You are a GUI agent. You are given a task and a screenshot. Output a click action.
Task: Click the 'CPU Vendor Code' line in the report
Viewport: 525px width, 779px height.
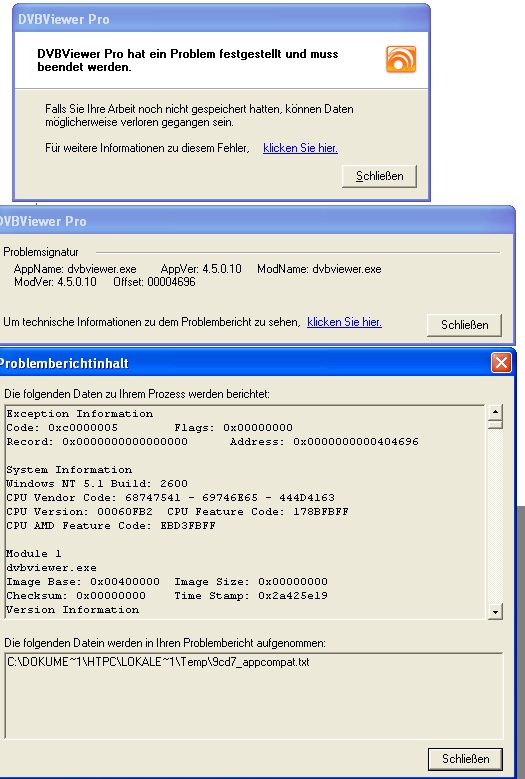tap(170, 498)
